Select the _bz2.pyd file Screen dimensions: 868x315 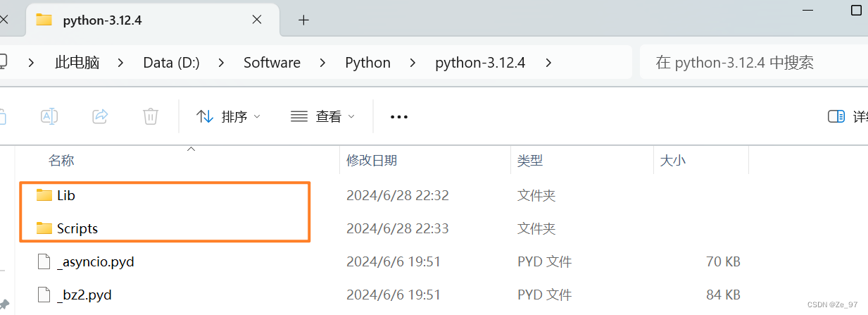[84, 295]
